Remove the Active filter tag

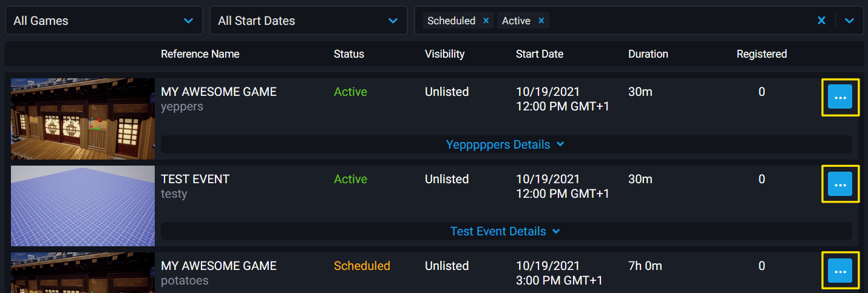pos(541,21)
